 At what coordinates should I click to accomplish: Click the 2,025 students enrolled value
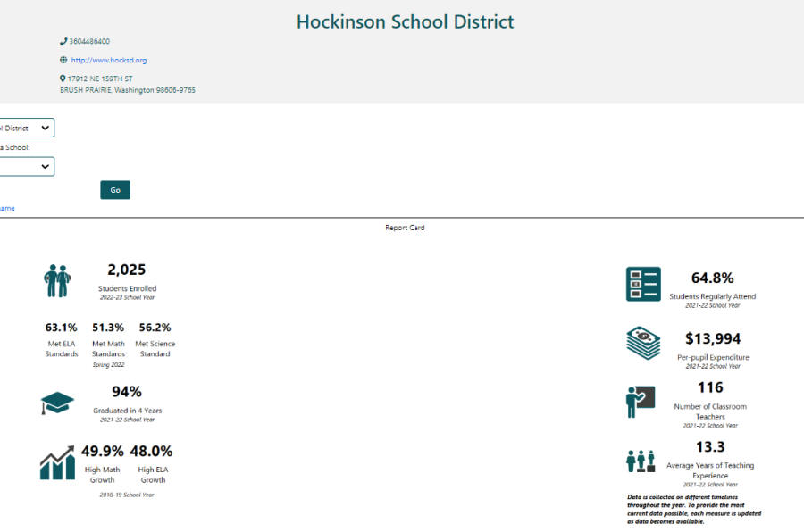(x=127, y=270)
